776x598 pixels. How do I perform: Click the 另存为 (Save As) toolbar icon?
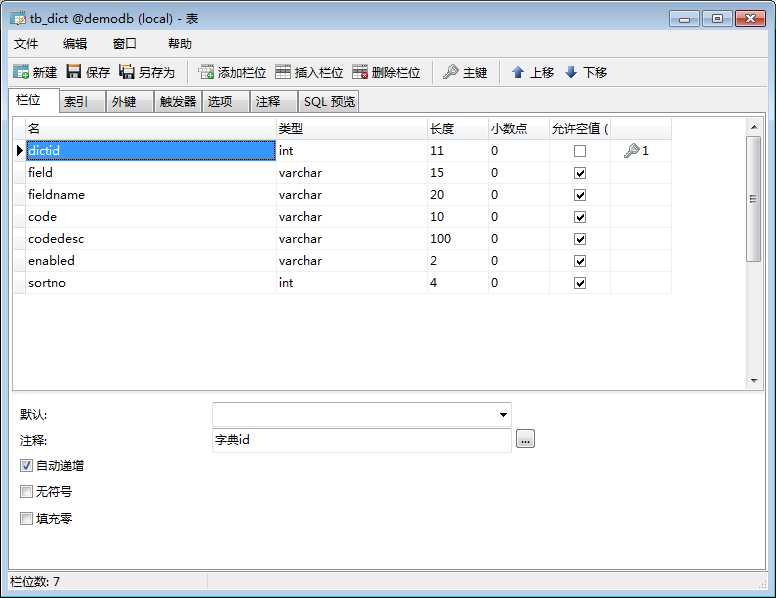coord(127,72)
